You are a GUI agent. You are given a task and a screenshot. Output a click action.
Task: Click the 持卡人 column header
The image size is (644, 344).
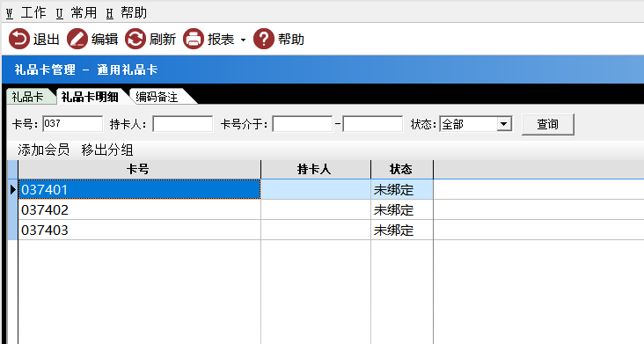(316, 169)
